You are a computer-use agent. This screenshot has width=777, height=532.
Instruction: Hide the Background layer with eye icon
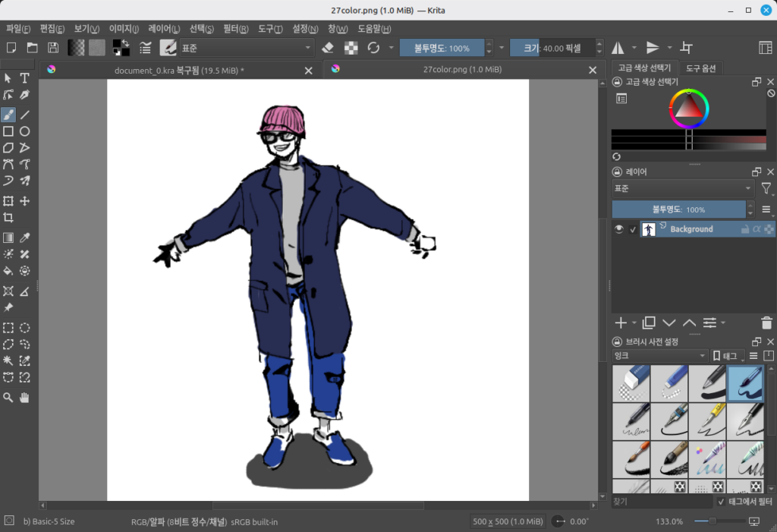(619, 229)
